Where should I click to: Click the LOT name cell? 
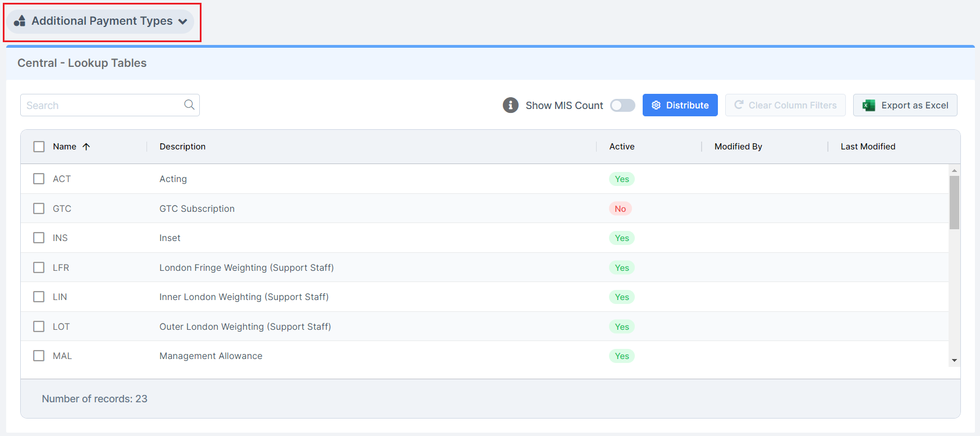[x=61, y=326]
